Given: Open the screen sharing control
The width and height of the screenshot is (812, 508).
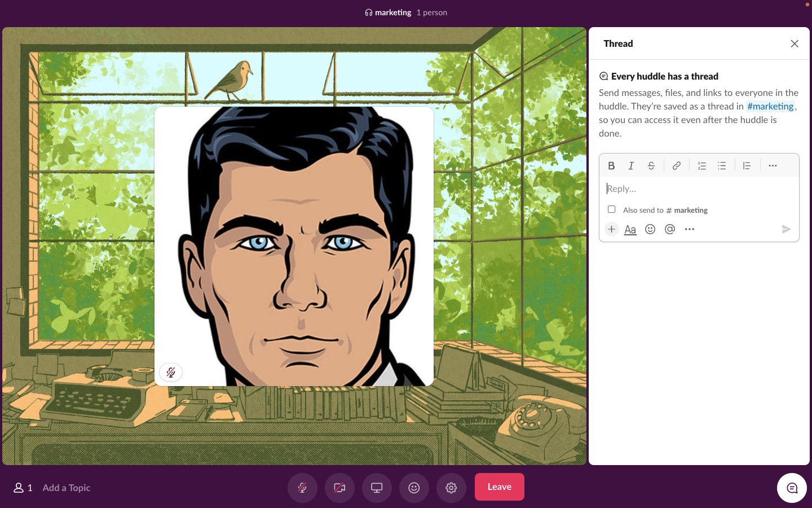Looking at the screenshot, I should click(377, 487).
